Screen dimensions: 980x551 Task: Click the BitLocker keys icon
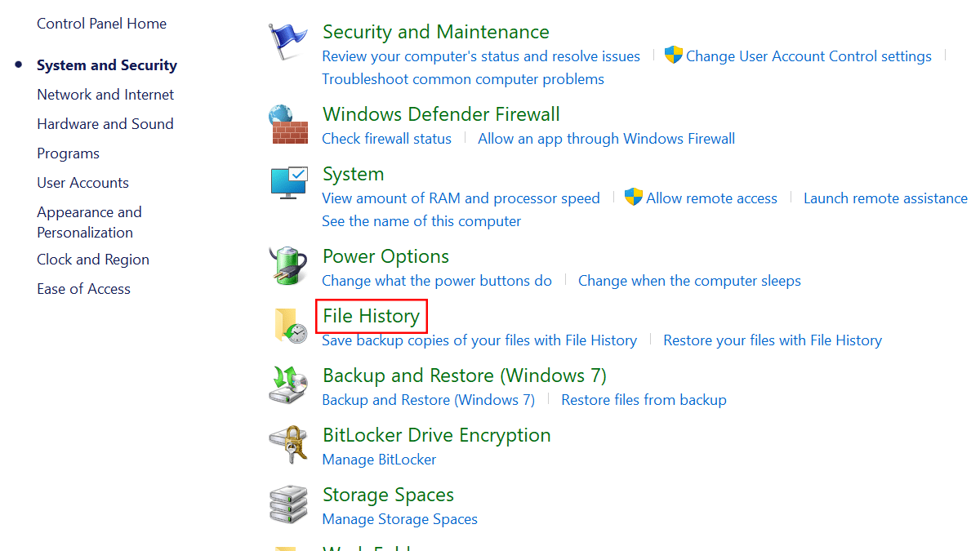point(288,445)
